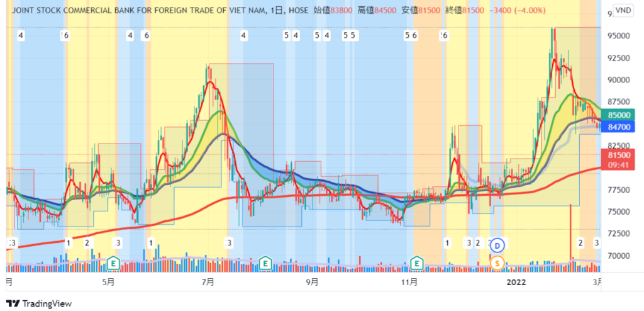Image resolution: width=644 pixels, height=311 pixels.
Task: Click the 87500 price axis label
Action: pos(619,101)
